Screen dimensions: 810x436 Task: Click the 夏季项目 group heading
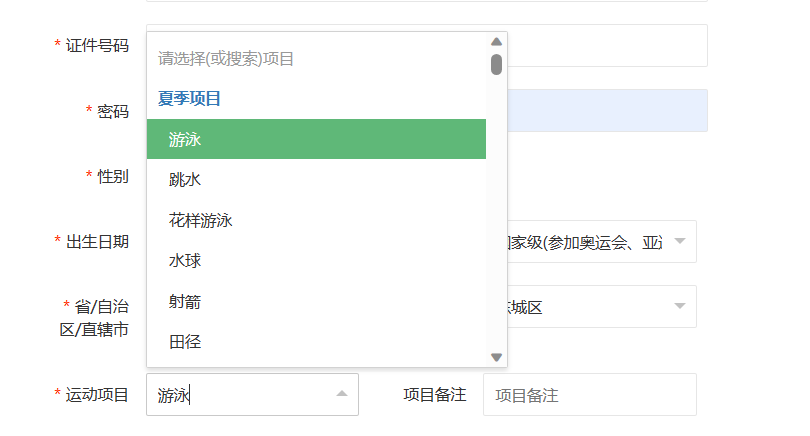[x=189, y=98]
